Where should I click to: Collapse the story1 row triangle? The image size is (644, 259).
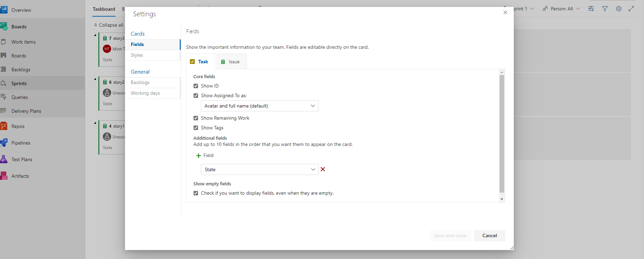[95, 123]
